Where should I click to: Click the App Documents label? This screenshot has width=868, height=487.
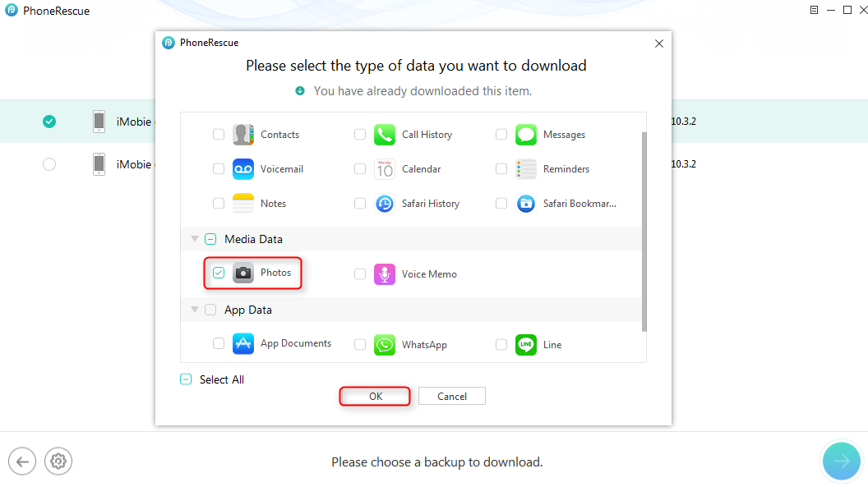pos(296,343)
